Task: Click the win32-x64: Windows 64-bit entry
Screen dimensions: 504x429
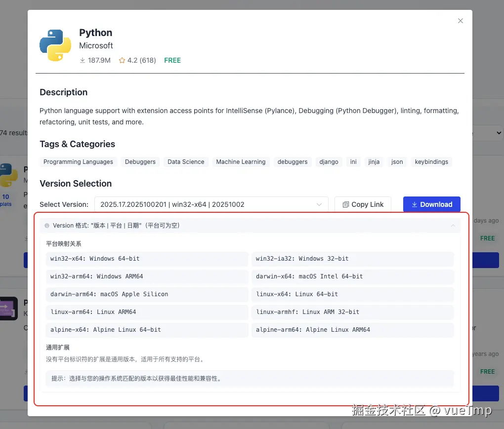Action: 147,259
